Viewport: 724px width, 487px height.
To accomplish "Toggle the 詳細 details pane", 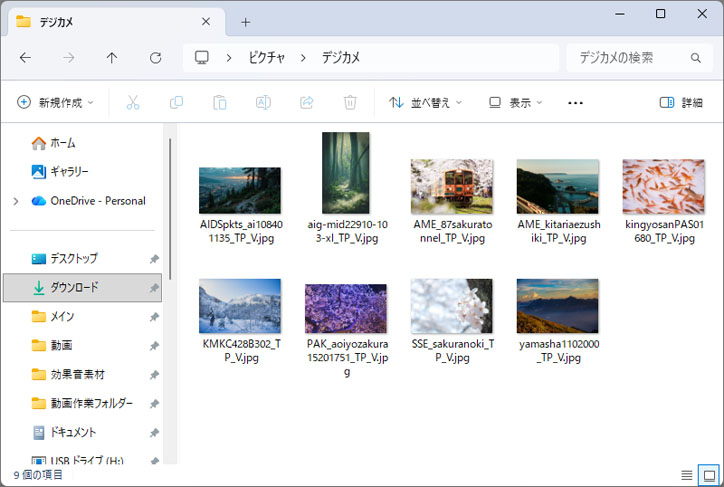I will coord(681,102).
